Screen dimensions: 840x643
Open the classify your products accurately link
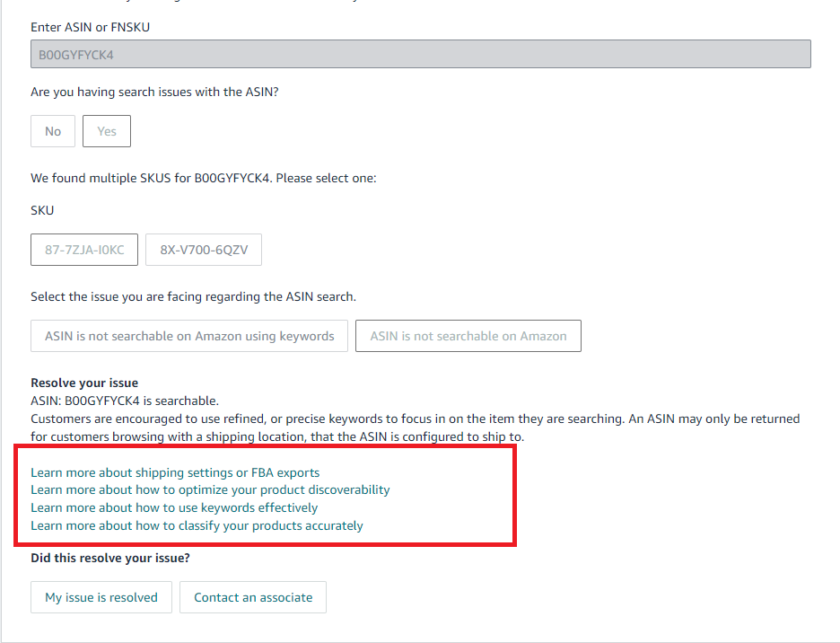197,526
